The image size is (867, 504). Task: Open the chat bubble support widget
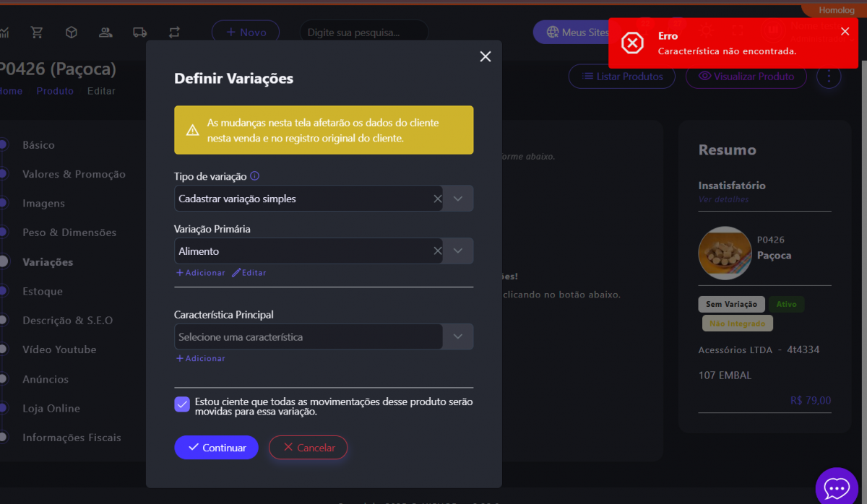point(836,488)
